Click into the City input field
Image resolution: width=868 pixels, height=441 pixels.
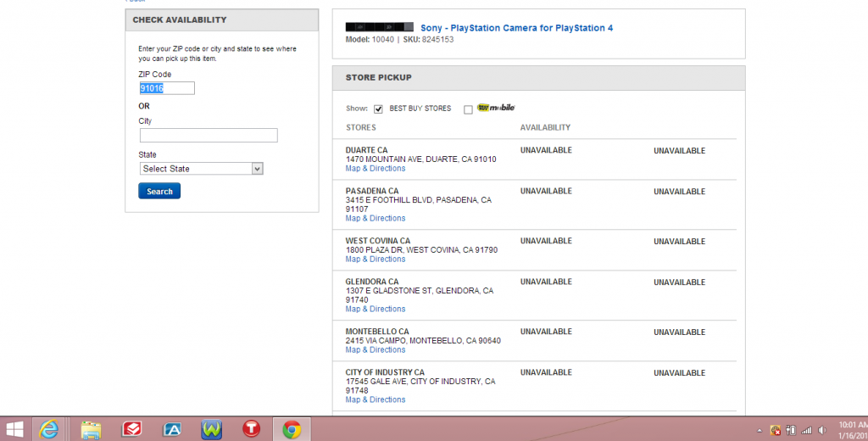pos(209,135)
